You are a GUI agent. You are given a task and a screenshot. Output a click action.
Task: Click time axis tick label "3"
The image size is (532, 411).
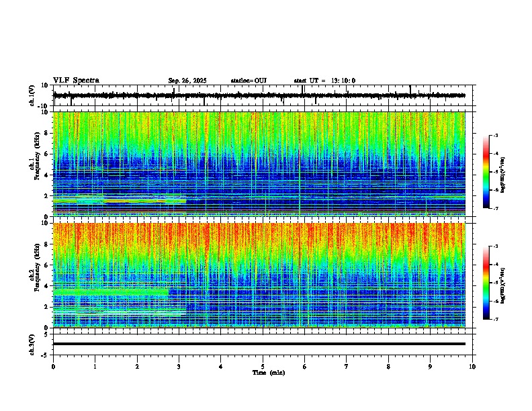click(x=179, y=367)
